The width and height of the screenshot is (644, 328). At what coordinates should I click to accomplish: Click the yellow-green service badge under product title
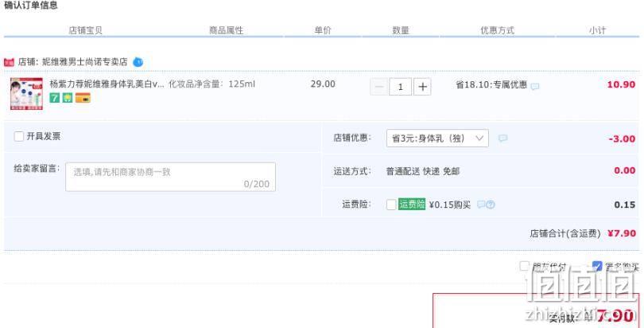coord(68,98)
